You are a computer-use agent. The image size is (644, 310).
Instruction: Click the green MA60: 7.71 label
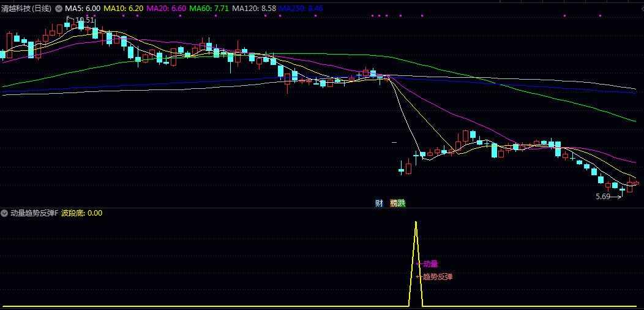(209, 9)
